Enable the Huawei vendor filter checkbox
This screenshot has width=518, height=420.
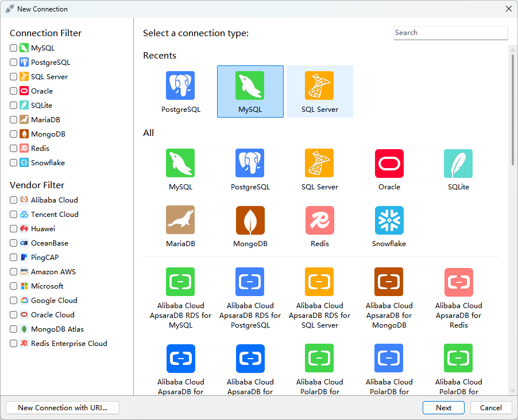tap(14, 228)
